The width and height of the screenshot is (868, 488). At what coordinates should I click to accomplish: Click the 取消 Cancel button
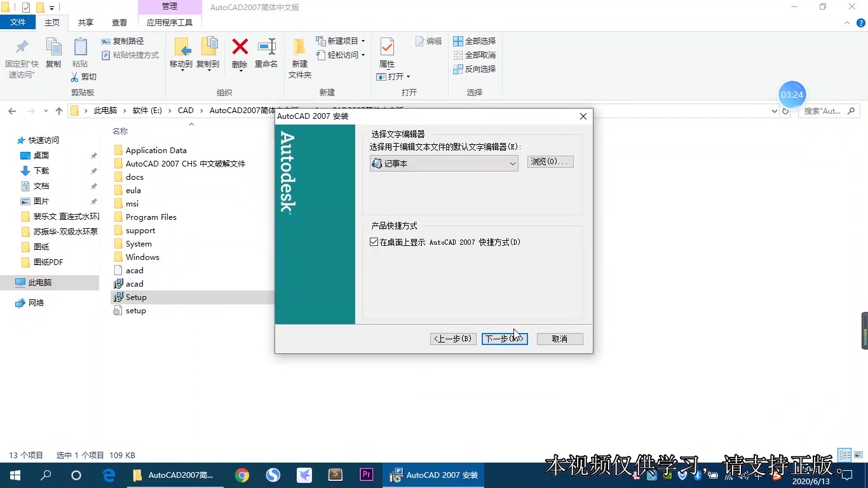point(560,339)
